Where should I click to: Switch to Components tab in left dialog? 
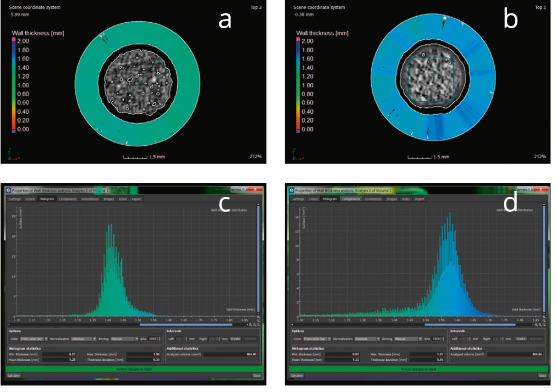tap(68, 199)
